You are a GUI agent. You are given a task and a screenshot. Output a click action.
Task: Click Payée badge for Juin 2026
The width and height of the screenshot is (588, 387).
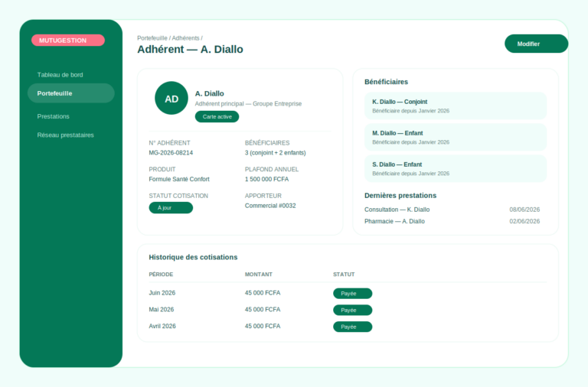click(352, 294)
